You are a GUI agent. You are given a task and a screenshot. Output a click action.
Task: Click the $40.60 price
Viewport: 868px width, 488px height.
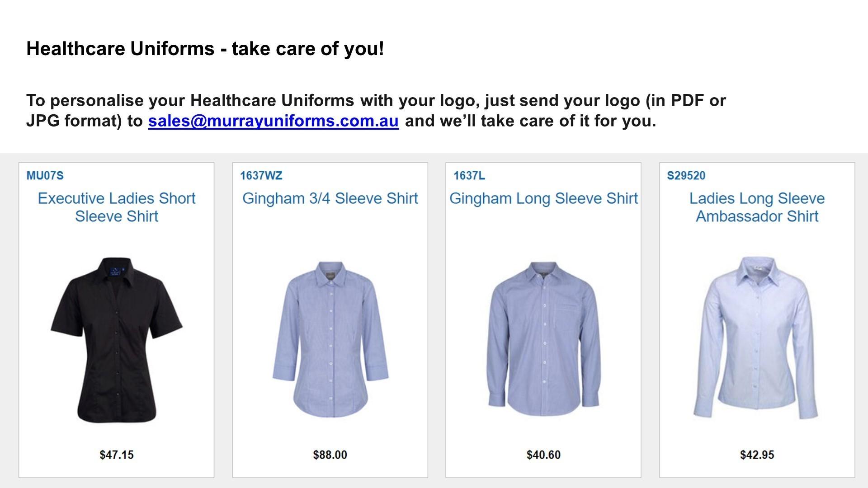543,455
